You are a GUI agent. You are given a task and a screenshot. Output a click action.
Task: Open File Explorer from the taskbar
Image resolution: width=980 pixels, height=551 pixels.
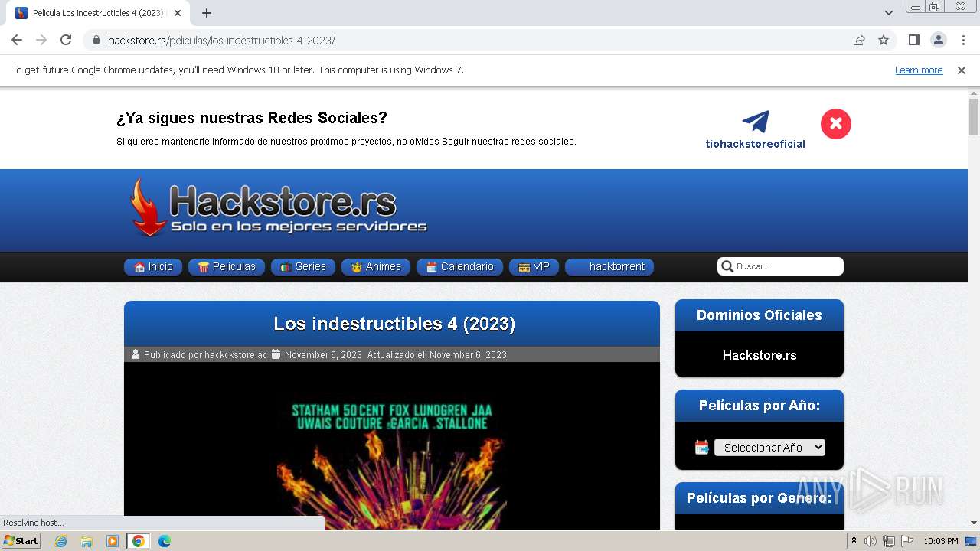pos(87,541)
